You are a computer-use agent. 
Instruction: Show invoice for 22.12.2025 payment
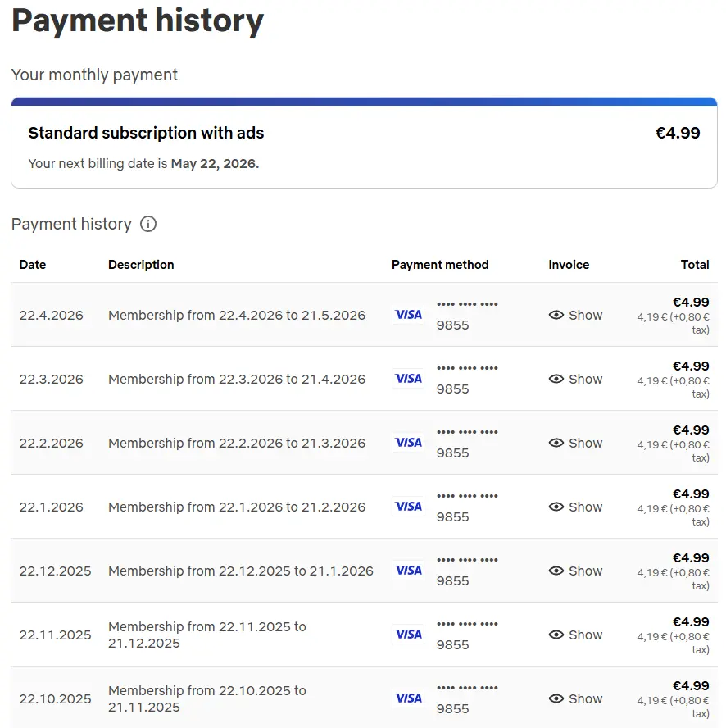pos(575,571)
